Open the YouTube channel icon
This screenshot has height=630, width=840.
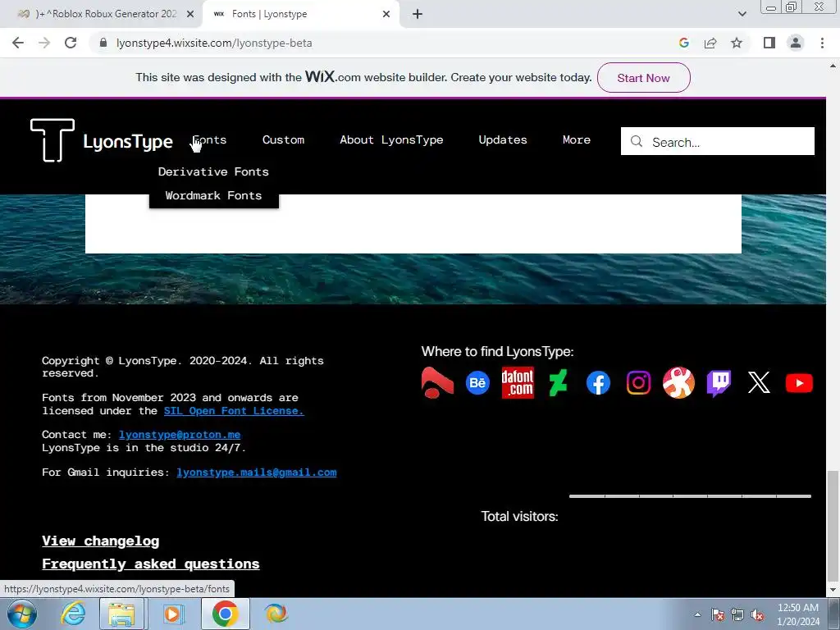point(799,383)
